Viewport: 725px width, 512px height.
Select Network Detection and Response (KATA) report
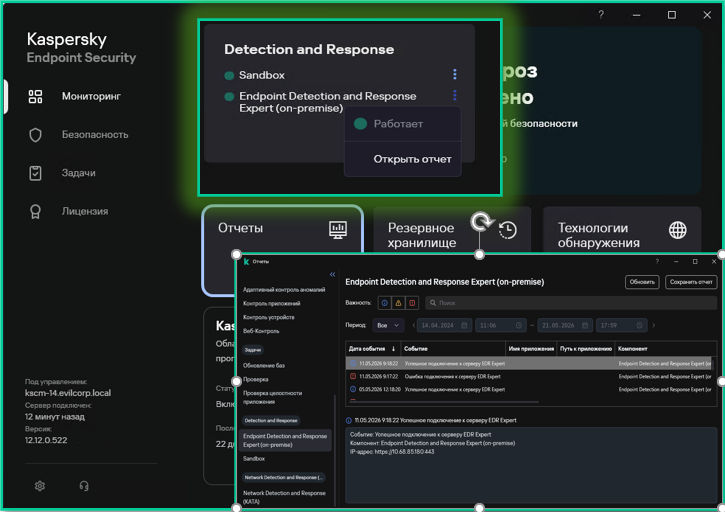coord(284,497)
